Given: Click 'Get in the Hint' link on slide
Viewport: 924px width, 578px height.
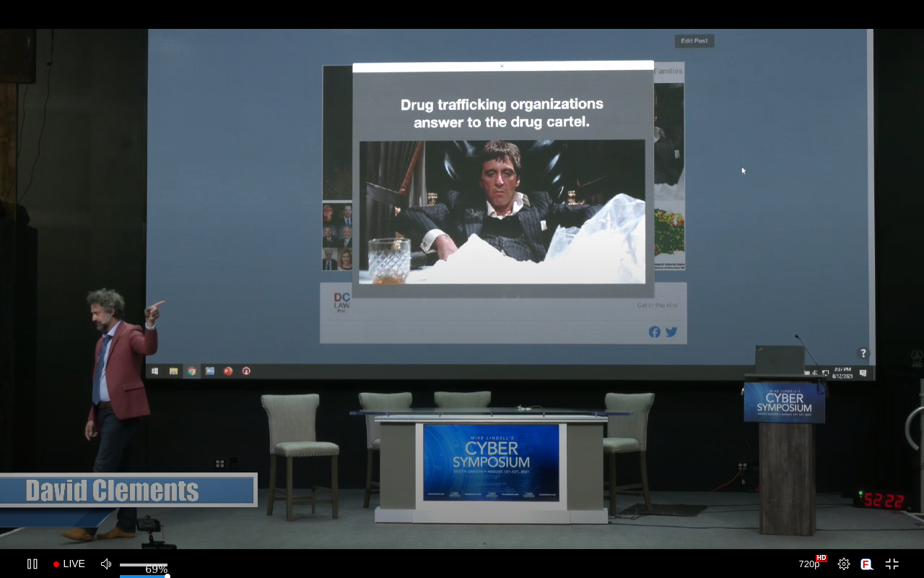Looking at the screenshot, I should pyautogui.click(x=657, y=306).
